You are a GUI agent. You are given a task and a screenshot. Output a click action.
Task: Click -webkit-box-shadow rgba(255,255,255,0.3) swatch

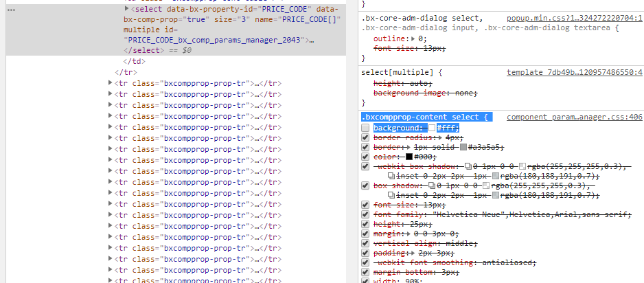pos(522,166)
